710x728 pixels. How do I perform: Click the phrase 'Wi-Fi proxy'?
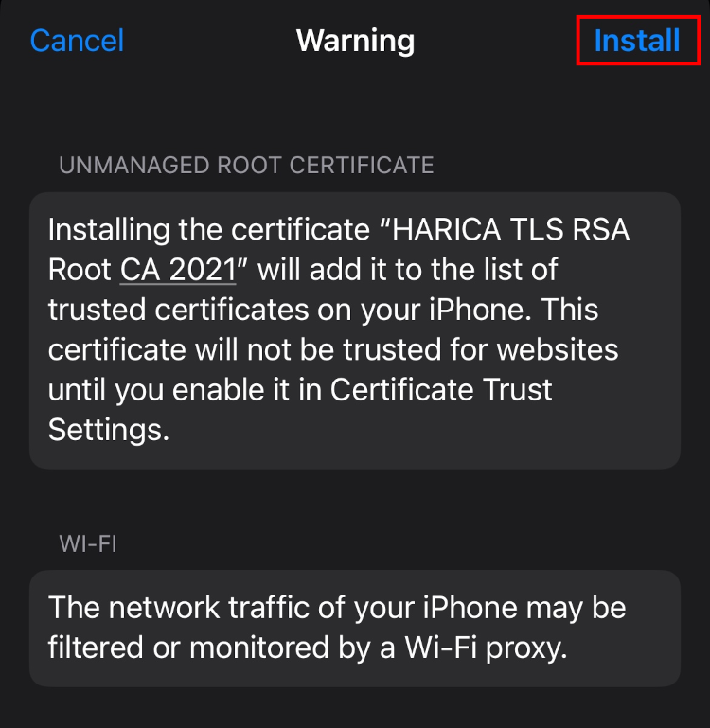click(486, 648)
